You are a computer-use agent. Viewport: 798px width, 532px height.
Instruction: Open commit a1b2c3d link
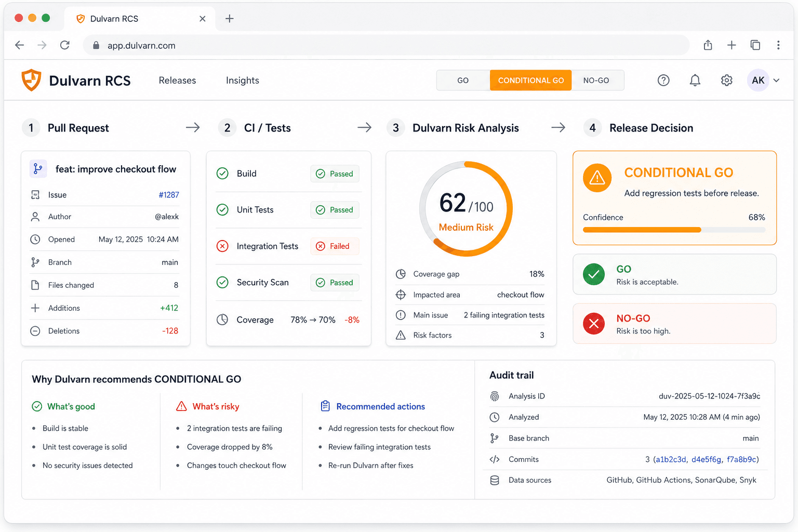coord(671,459)
